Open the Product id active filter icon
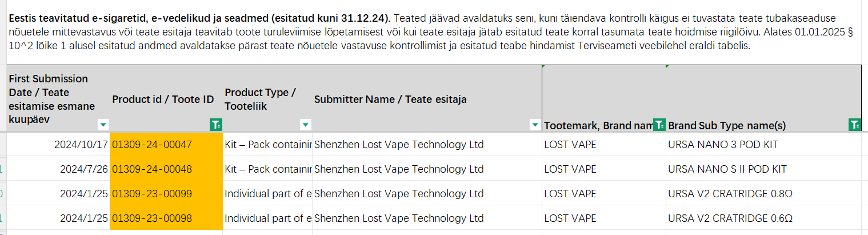Screen dimensions: 868x235 pyautogui.click(x=216, y=125)
